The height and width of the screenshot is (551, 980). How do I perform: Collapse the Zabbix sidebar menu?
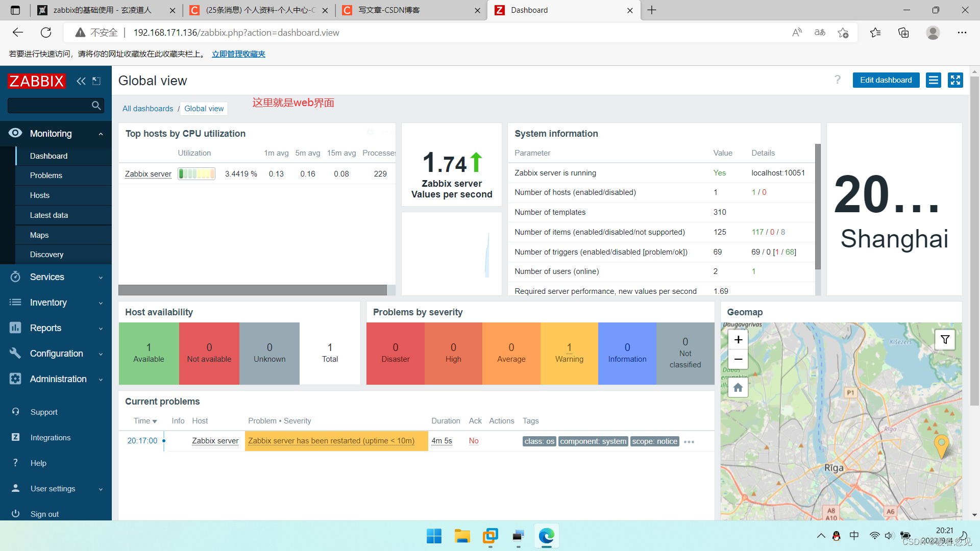click(x=81, y=81)
